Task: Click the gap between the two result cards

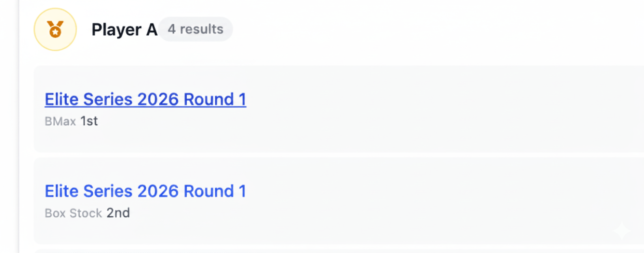Action: click(316, 155)
